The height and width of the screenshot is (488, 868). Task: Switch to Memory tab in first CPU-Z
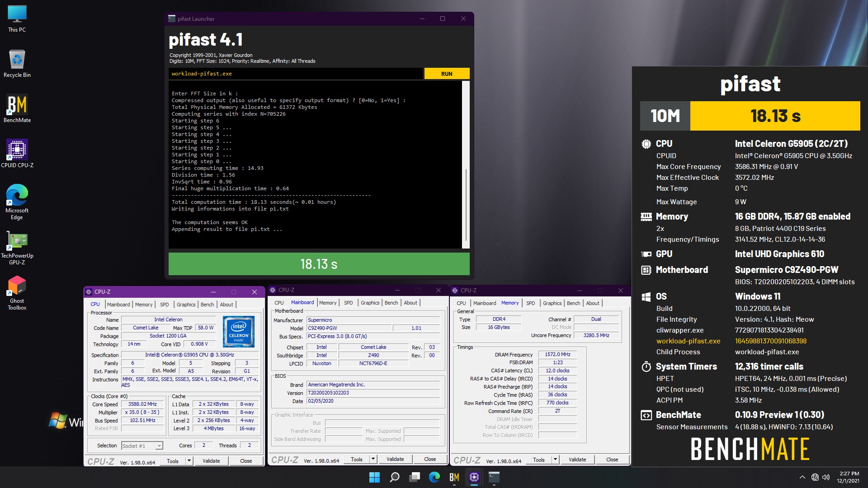click(144, 305)
